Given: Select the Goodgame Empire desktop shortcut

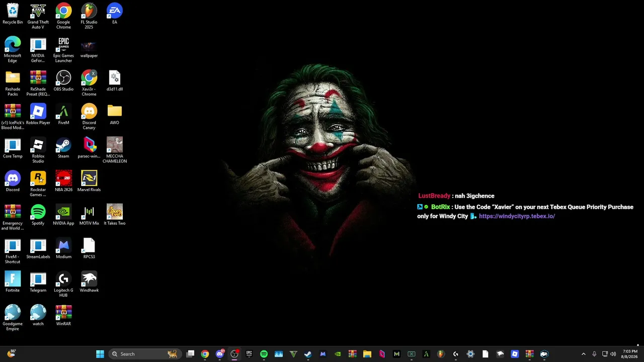Looking at the screenshot, I should (x=13, y=318).
